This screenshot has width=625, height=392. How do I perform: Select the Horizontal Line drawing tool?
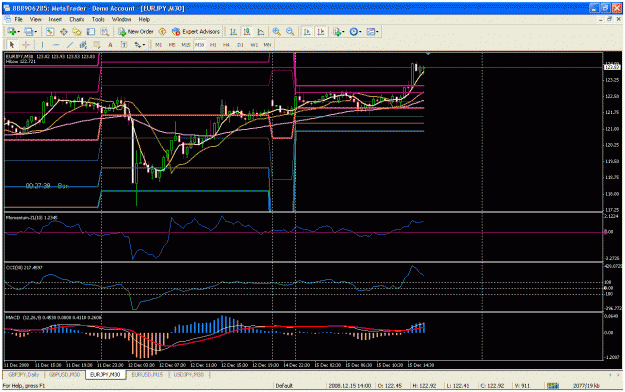point(56,45)
